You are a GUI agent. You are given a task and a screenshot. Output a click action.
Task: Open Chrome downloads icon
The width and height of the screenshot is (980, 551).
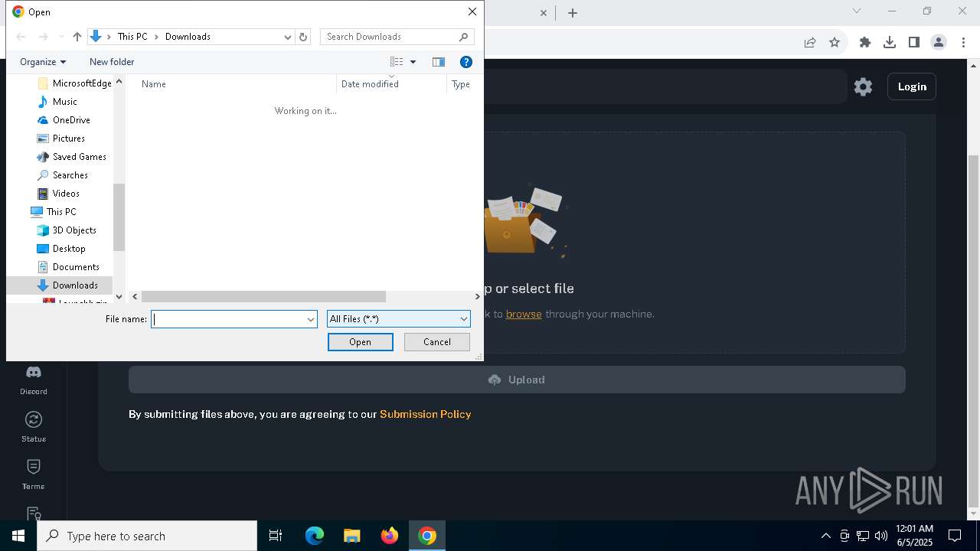tap(890, 42)
